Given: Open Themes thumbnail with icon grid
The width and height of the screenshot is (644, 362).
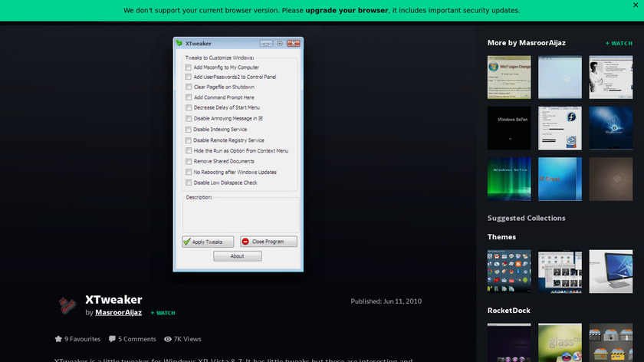Looking at the screenshot, I should [509, 271].
